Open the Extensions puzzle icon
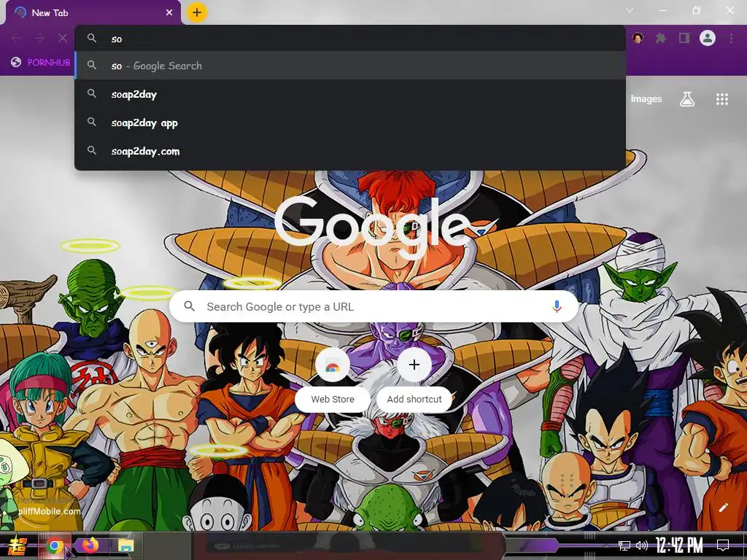Viewport: 747px width, 560px height. pyautogui.click(x=660, y=38)
